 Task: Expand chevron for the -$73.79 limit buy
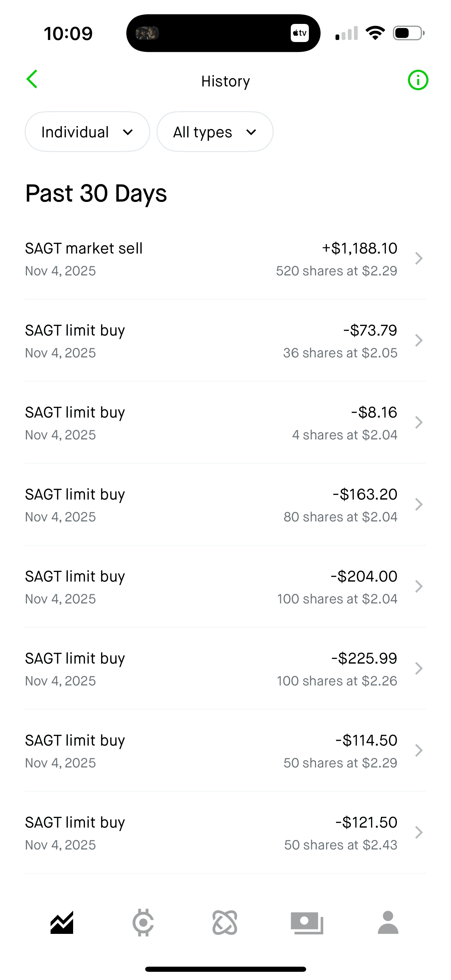(419, 340)
